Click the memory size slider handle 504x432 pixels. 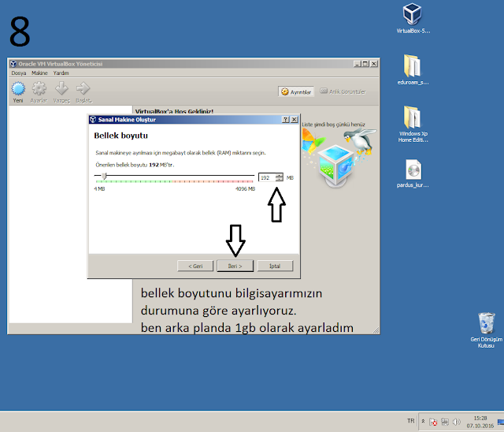pyautogui.click(x=104, y=176)
